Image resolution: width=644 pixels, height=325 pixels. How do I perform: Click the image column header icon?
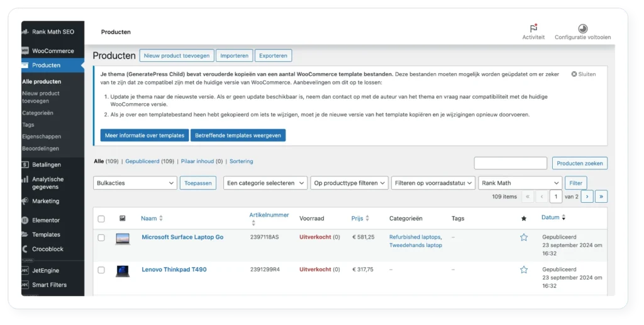pos(123,219)
